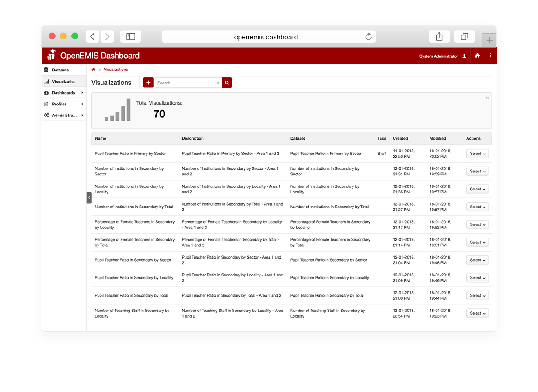This screenshot has width=538, height=392.
Task: Click the Datasets database icon
Action: [x=46, y=70]
